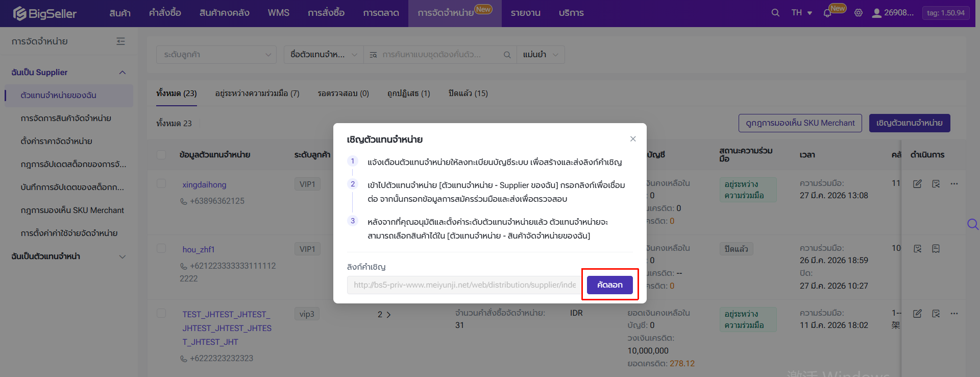Click document-check icon in TEST_JHTEST row

[936, 314]
